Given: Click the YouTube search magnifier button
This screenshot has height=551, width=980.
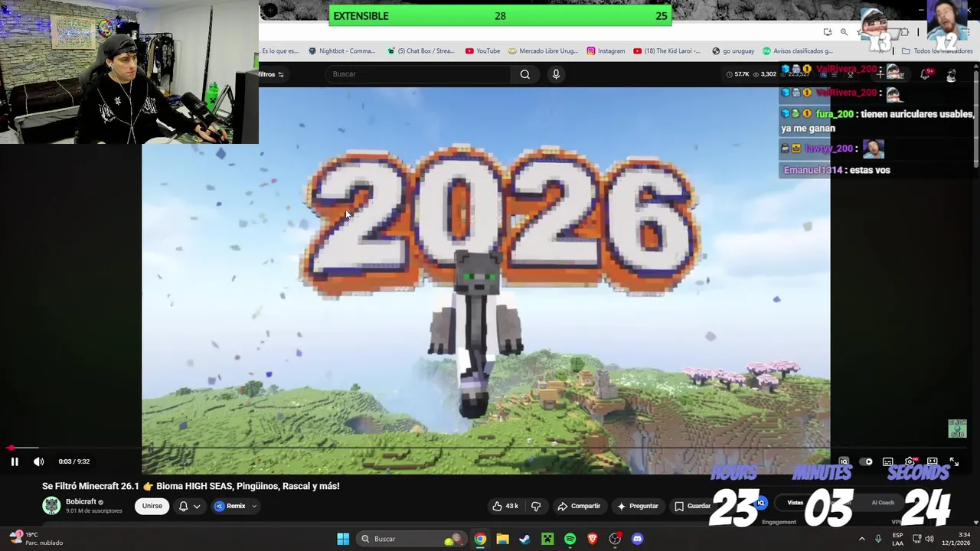Looking at the screenshot, I should tap(524, 74).
